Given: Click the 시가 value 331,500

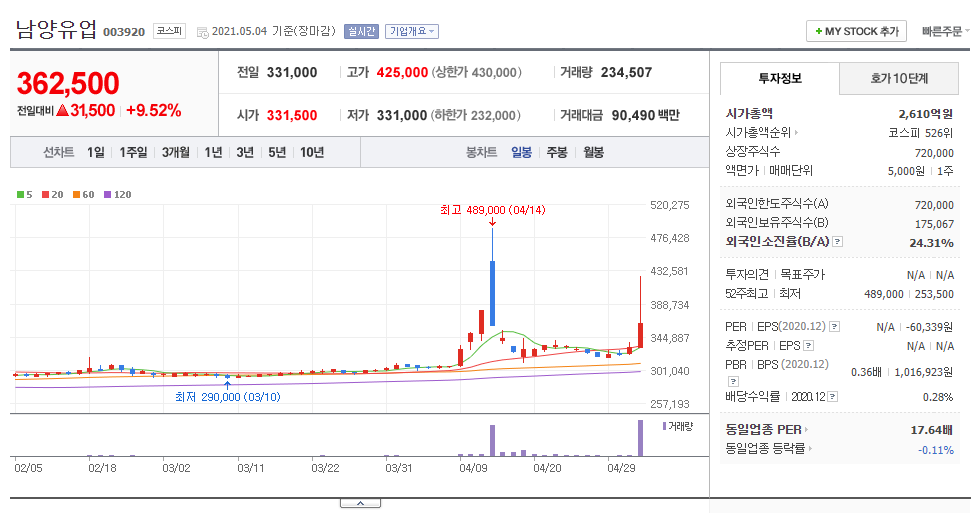Looking at the screenshot, I should pos(292,115).
